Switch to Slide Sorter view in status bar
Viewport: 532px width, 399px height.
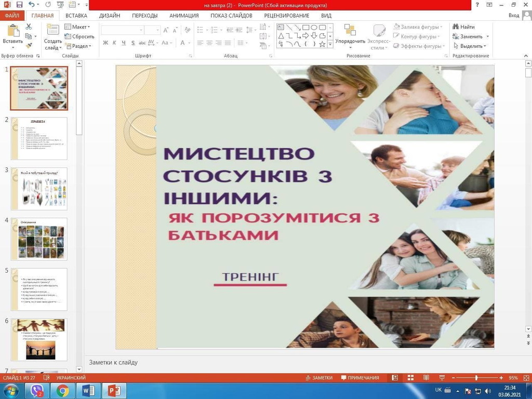point(410,378)
